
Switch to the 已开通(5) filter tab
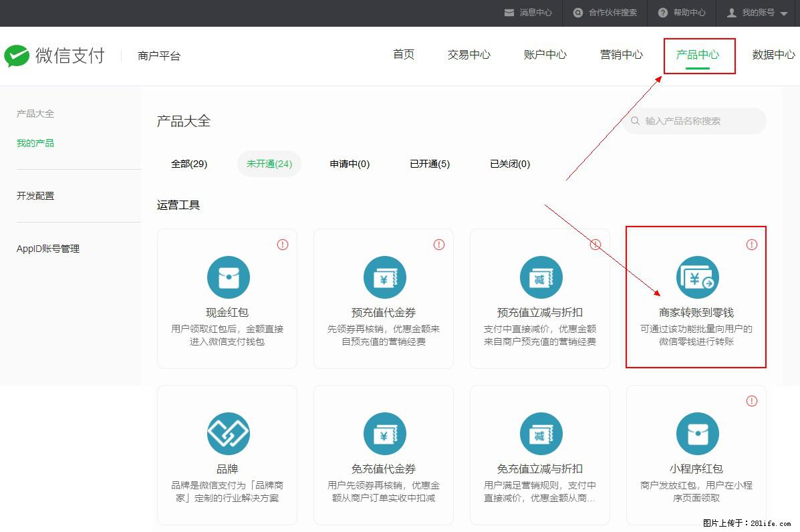coord(429,163)
